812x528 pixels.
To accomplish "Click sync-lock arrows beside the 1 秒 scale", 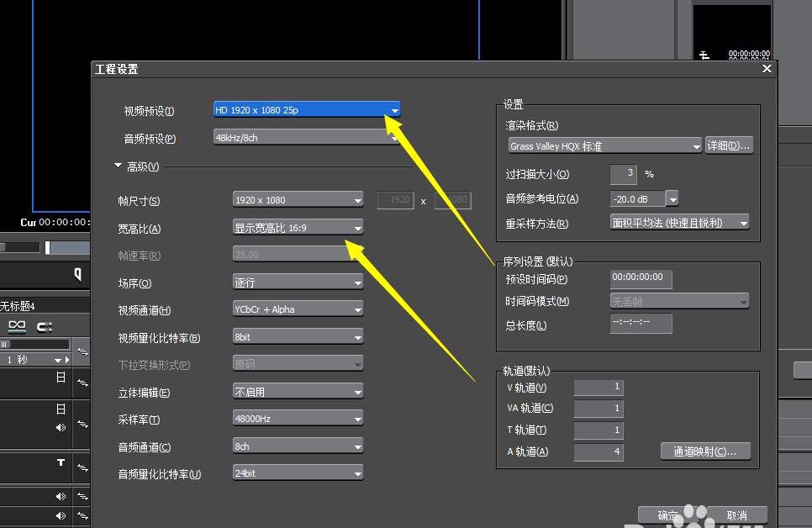I will pos(82,351).
